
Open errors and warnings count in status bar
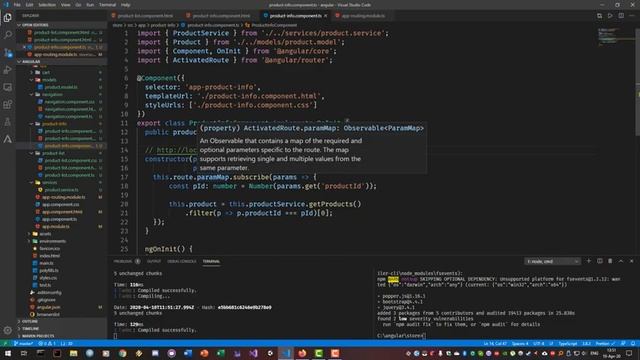[x=47, y=344]
